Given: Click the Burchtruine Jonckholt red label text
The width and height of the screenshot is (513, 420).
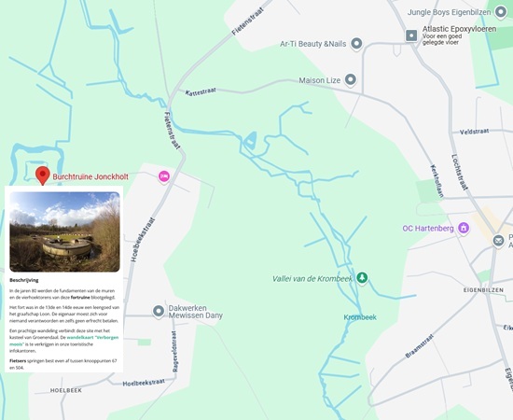Looking at the screenshot, I should 90,176.
